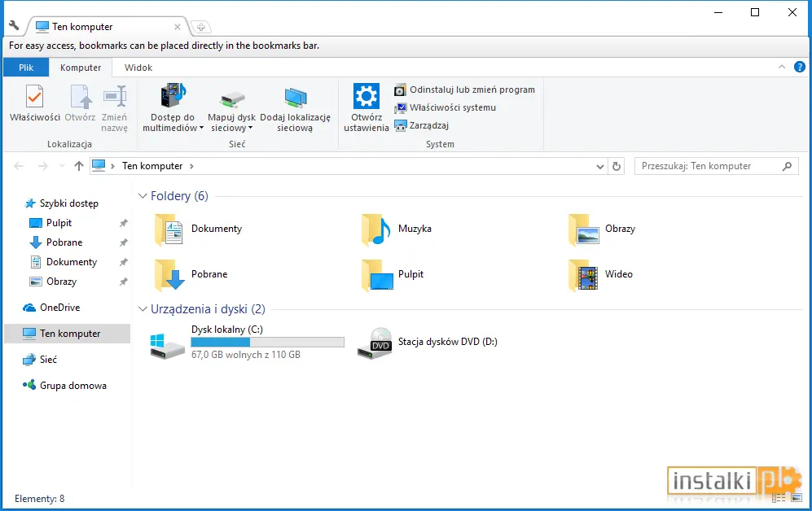Click the Właściwości ribbon icon
812x511 pixels.
[35, 97]
